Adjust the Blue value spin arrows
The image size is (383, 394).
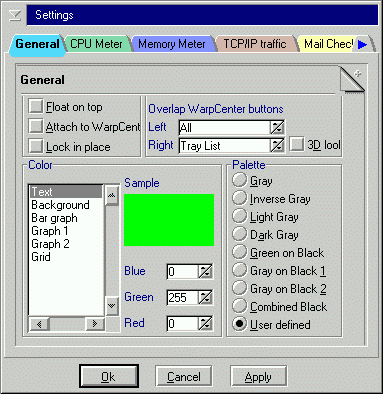205,271
